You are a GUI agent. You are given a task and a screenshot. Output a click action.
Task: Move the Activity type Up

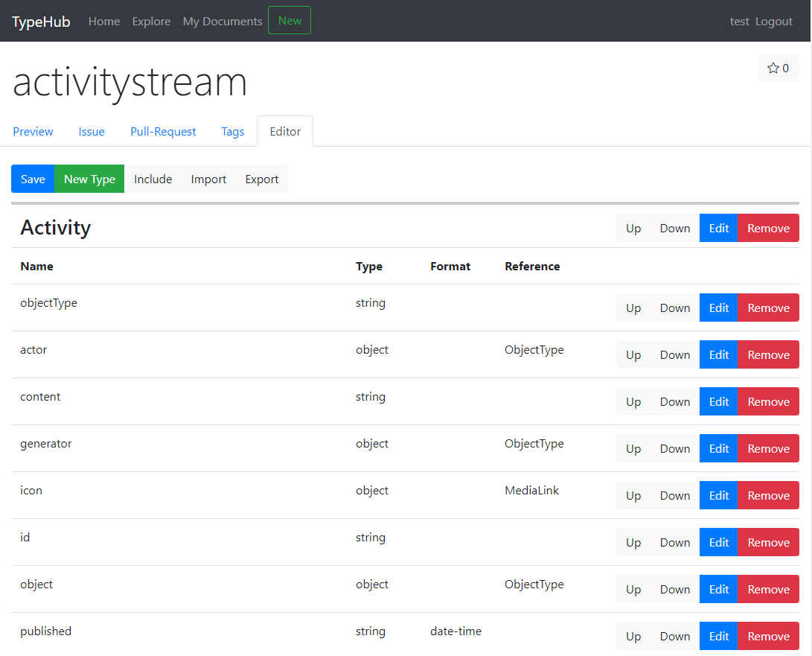coord(633,228)
